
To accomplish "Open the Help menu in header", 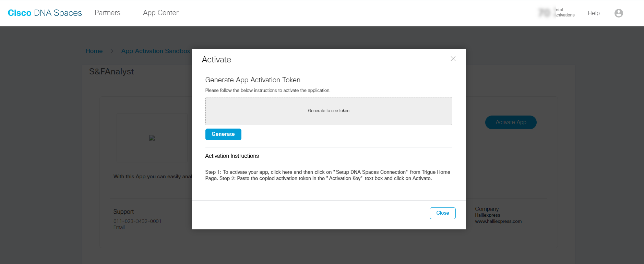I will pos(594,13).
